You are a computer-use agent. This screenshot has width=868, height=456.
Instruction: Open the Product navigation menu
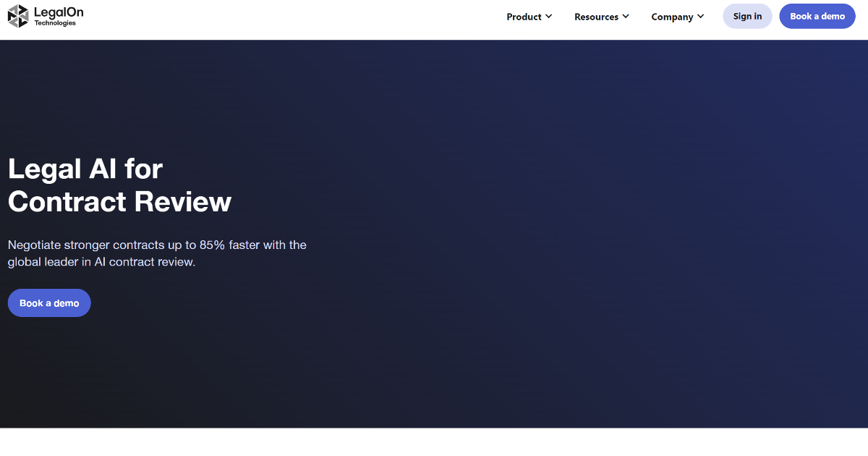click(524, 16)
